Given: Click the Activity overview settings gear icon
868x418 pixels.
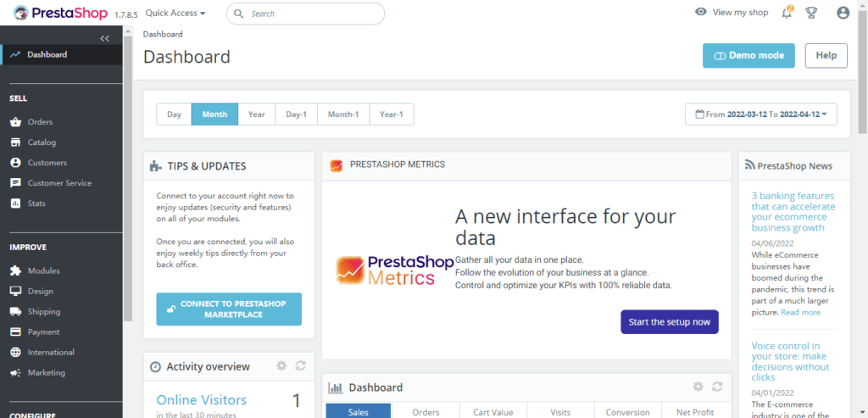Looking at the screenshot, I should [281, 365].
